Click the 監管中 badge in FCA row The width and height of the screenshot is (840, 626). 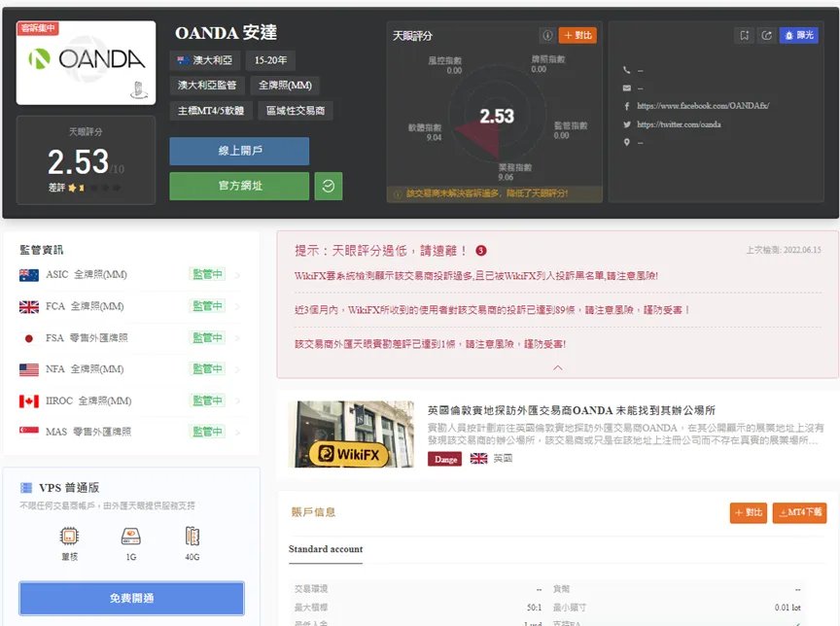pyautogui.click(x=208, y=306)
